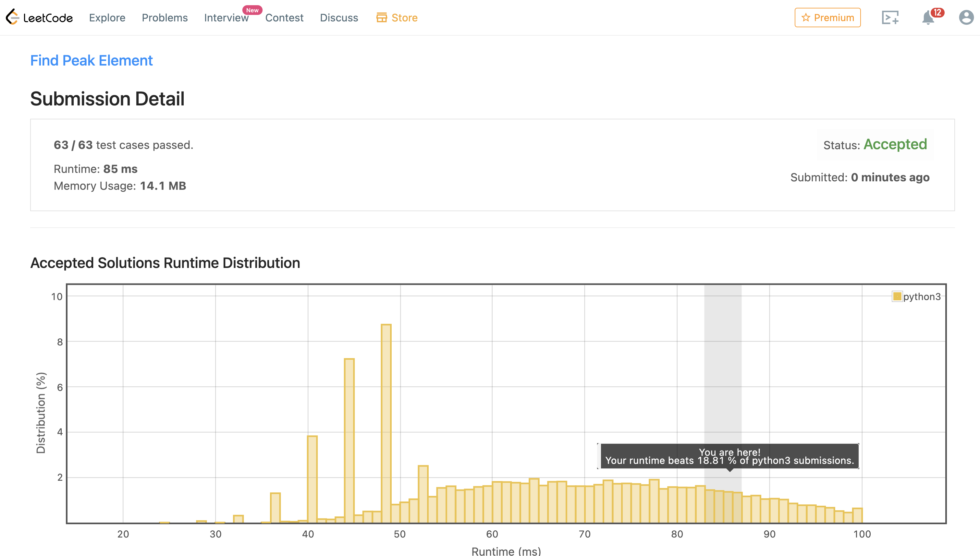Open the Explore menu

(x=107, y=18)
